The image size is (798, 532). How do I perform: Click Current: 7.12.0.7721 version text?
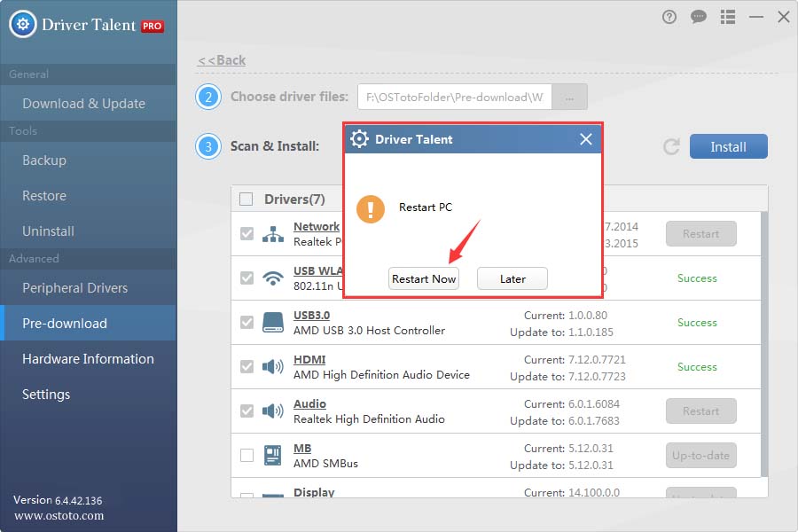(575, 359)
